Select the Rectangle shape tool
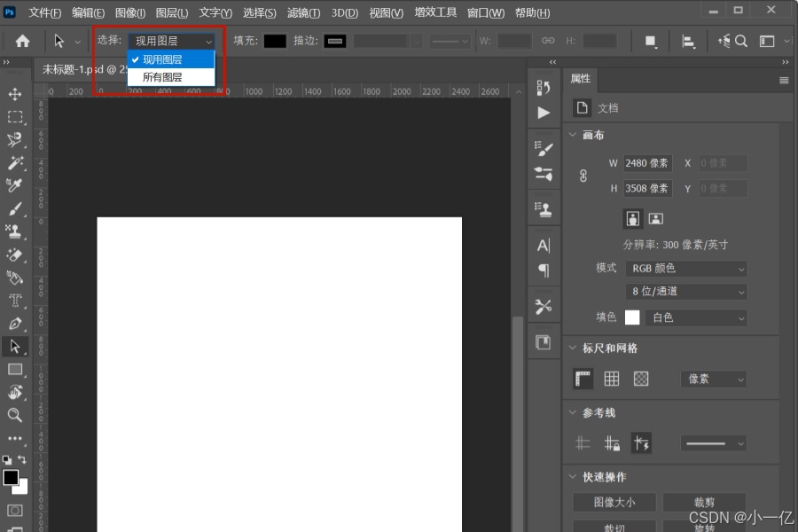The image size is (798, 532). click(x=15, y=369)
